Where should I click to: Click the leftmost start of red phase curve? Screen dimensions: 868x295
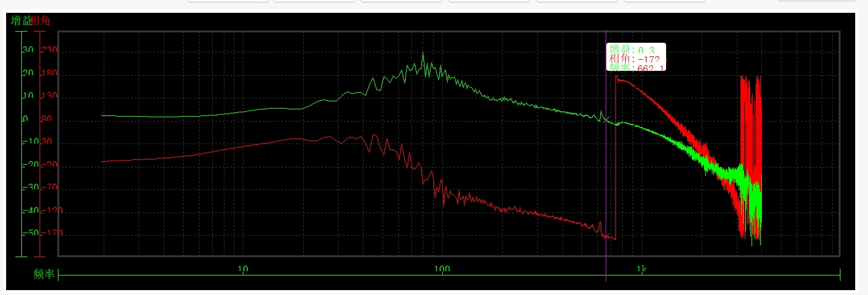[x=102, y=161]
